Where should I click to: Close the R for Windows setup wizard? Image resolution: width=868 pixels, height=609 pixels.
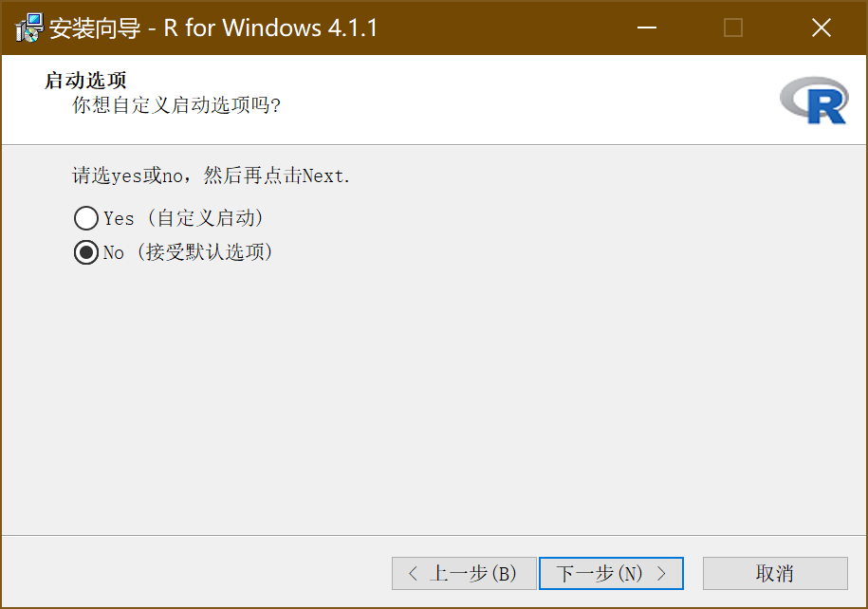tap(822, 28)
